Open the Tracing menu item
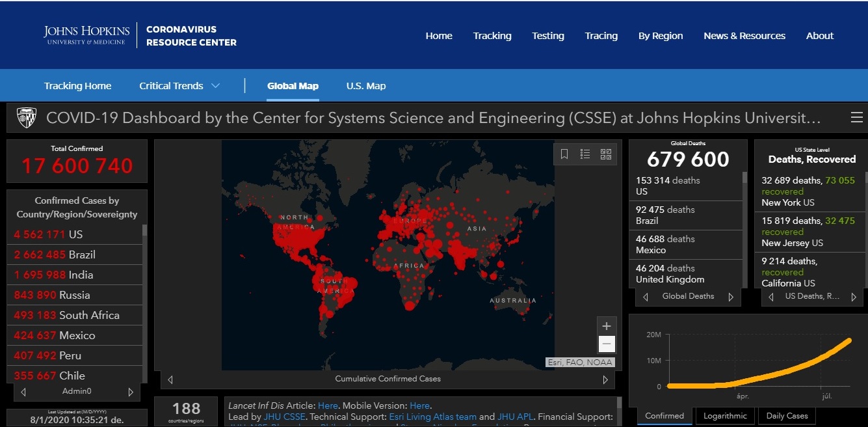 [601, 36]
